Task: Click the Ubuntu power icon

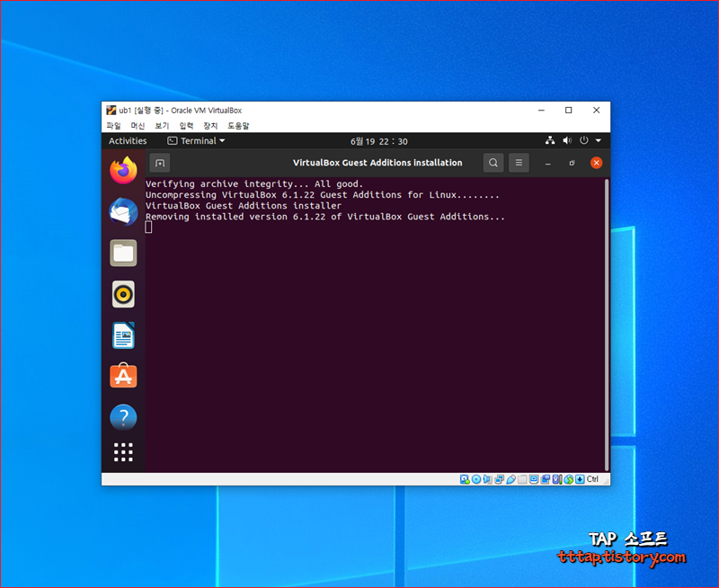Action: (583, 140)
